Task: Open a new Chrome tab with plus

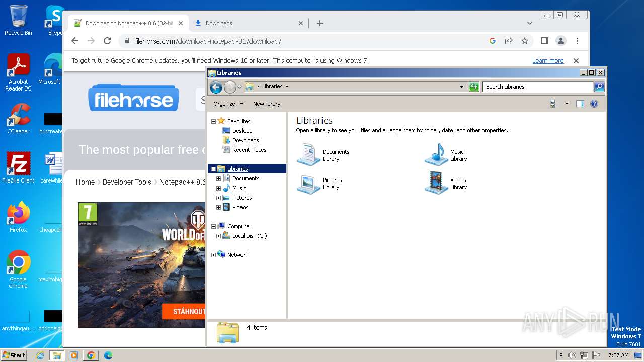Action: (x=320, y=23)
